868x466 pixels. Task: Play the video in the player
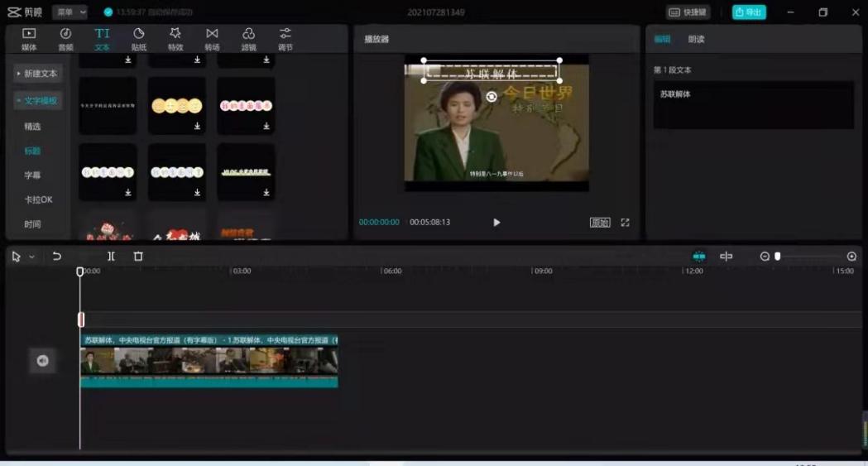pyautogui.click(x=496, y=223)
